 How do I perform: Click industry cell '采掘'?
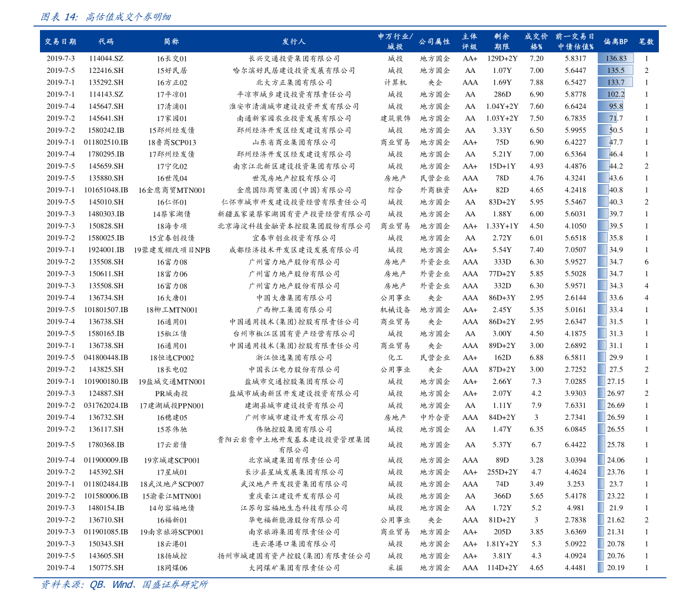(395, 568)
